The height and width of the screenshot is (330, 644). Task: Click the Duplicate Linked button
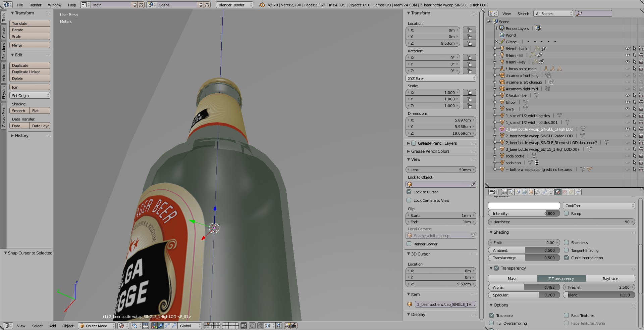point(30,72)
